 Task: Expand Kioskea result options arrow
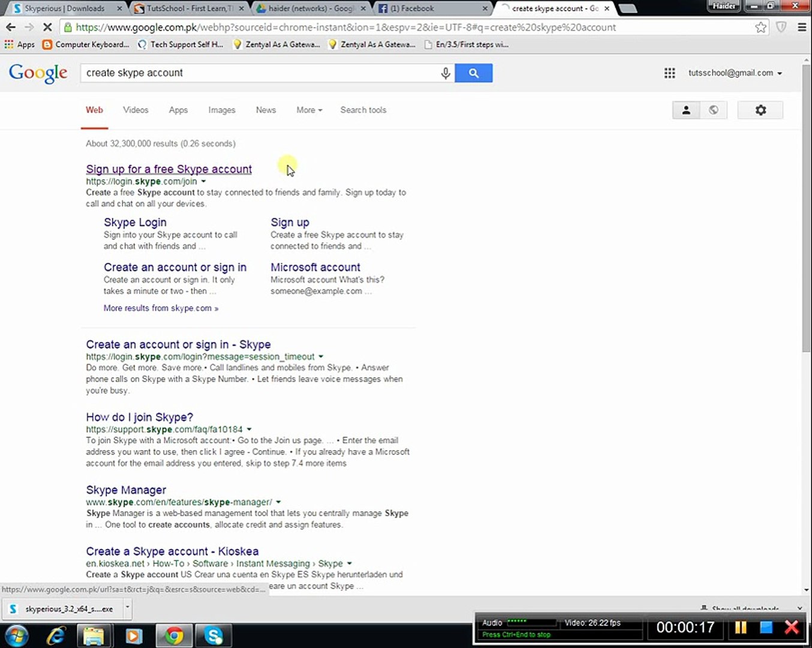pyautogui.click(x=349, y=563)
